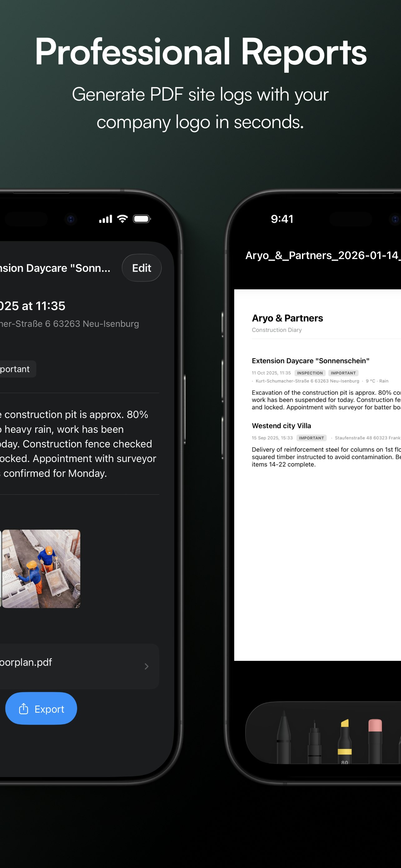
Task: Tap the Kurt-Schumacher-Straße address in the PDF
Action: (307, 381)
